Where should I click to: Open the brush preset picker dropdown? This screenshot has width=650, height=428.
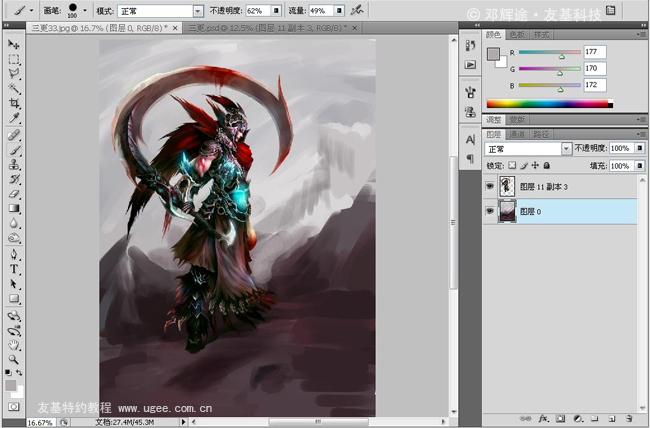click(85, 10)
